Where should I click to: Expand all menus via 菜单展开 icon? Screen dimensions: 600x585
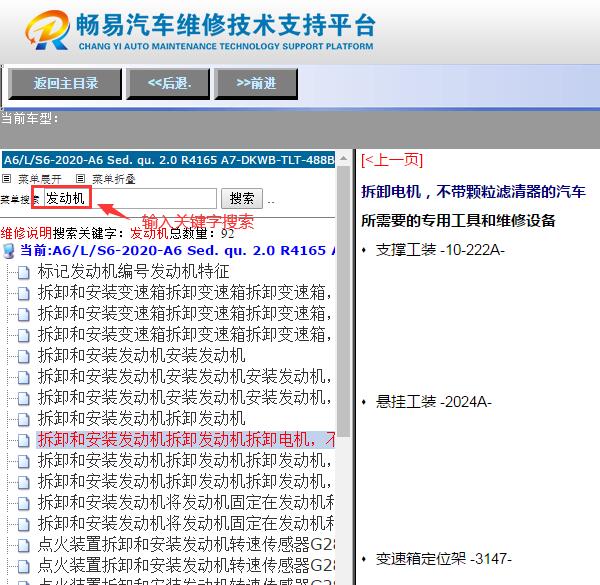point(7,178)
